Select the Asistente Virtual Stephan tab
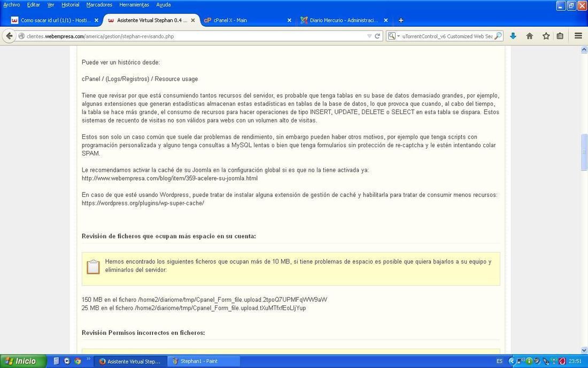 152,20
